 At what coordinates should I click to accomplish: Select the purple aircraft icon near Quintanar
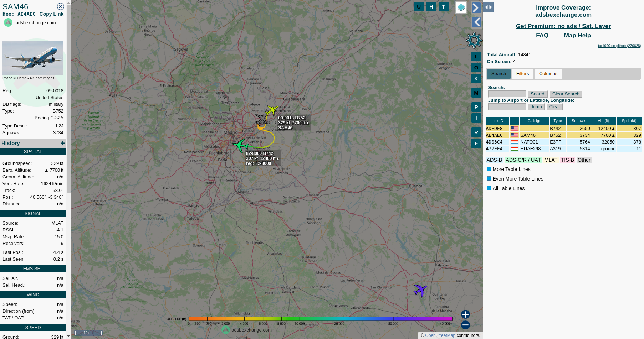420,291
